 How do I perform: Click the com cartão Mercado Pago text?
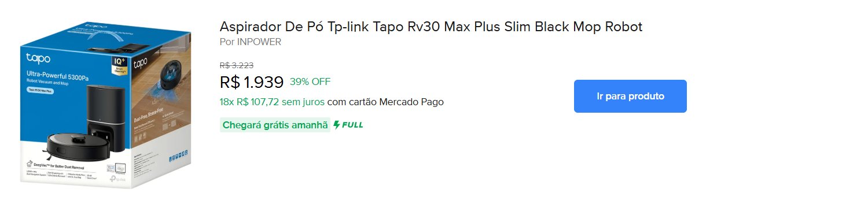tap(385, 102)
